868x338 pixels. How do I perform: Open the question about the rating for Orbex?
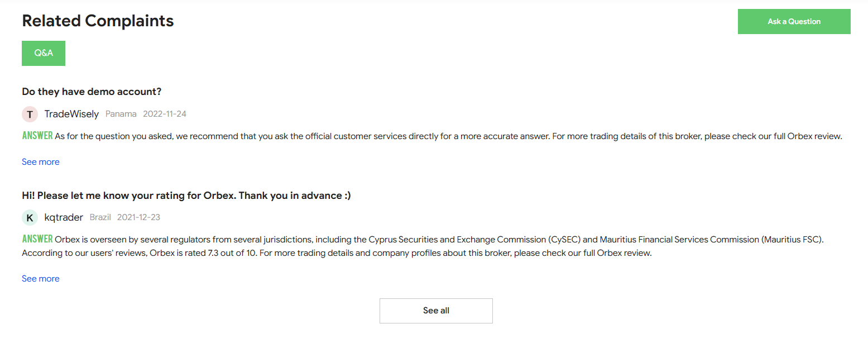click(186, 196)
